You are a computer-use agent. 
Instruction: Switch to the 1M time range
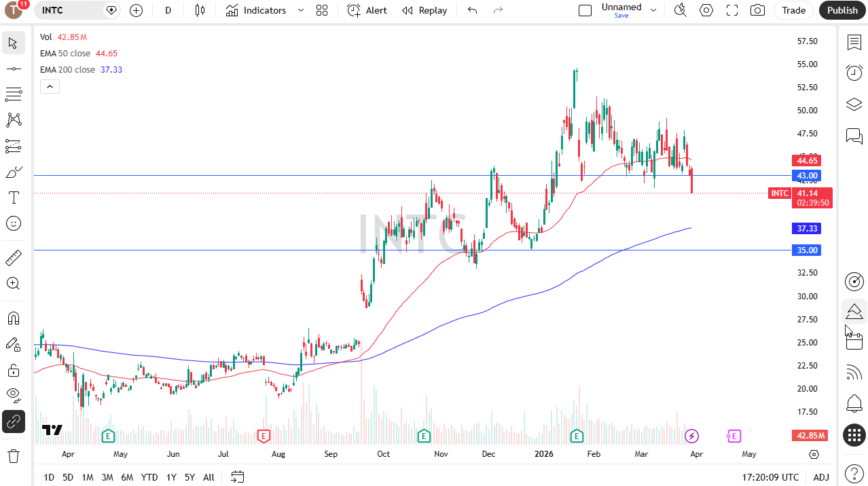point(88,477)
